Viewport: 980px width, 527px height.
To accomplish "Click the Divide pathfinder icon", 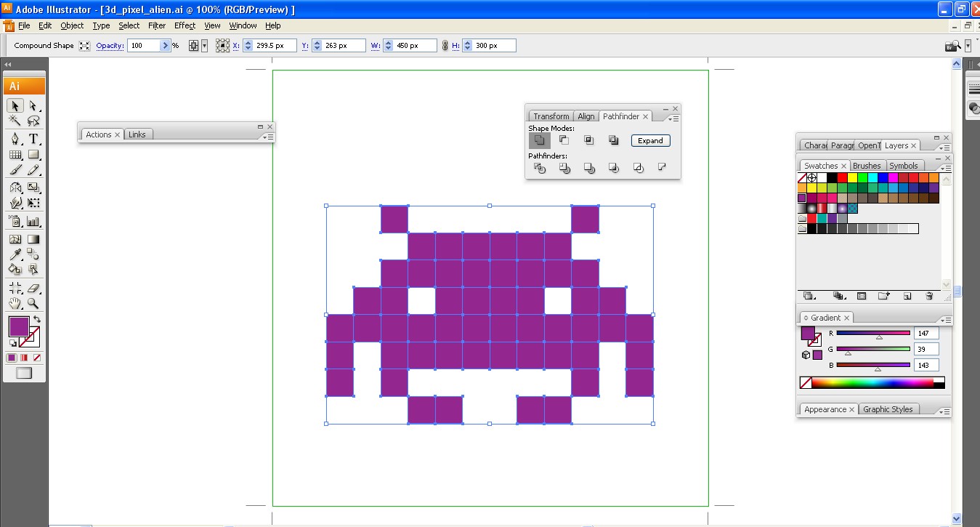I will click(539, 168).
